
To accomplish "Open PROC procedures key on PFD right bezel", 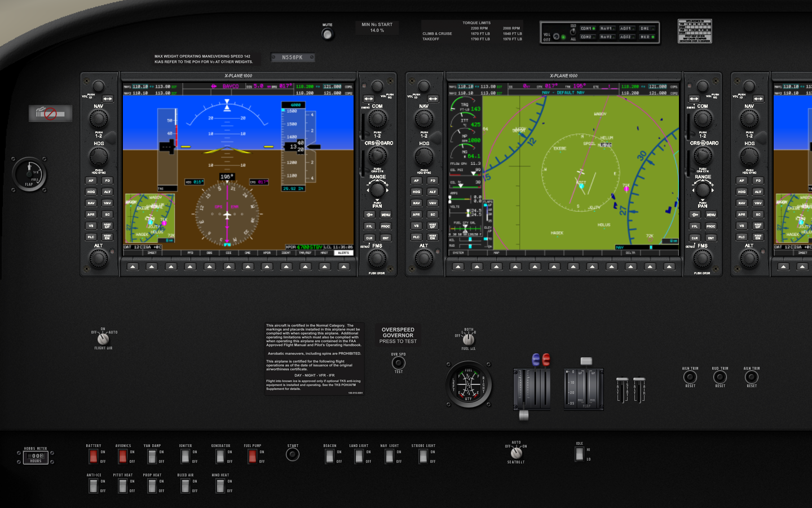I will [386, 226].
